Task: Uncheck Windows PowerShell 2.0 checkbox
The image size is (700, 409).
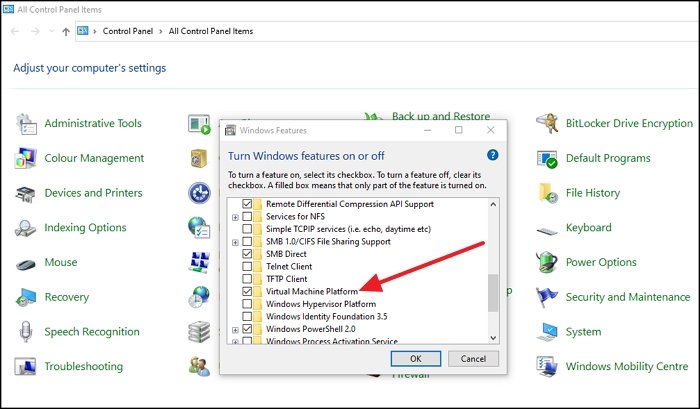Action: click(x=247, y=329)
